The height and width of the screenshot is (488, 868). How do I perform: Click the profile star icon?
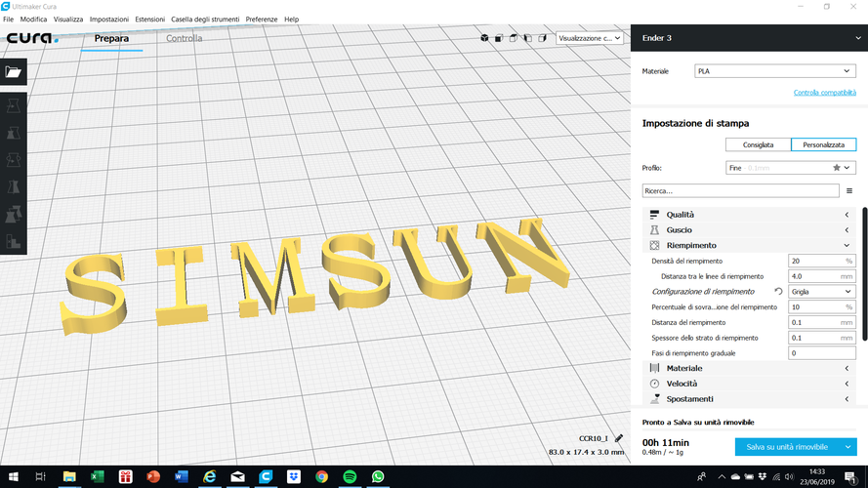pyautogui.click(x=837, y=168)
